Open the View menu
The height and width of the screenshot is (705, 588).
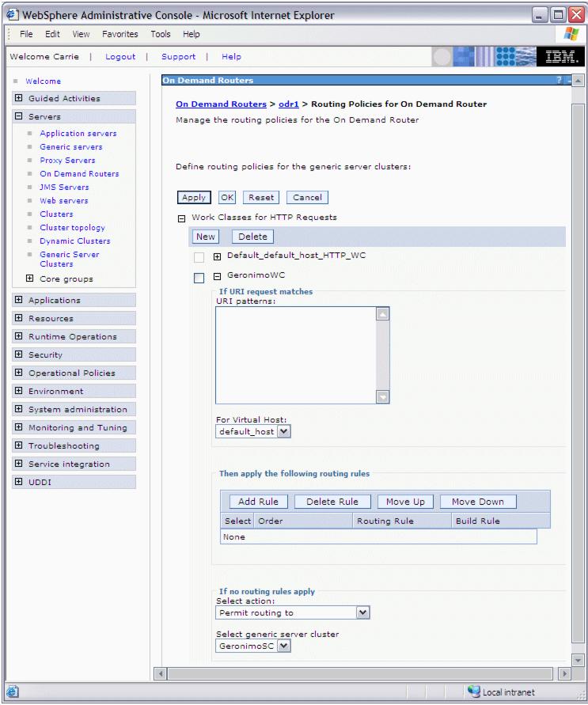pyautogui.click(x=81, y=34)
